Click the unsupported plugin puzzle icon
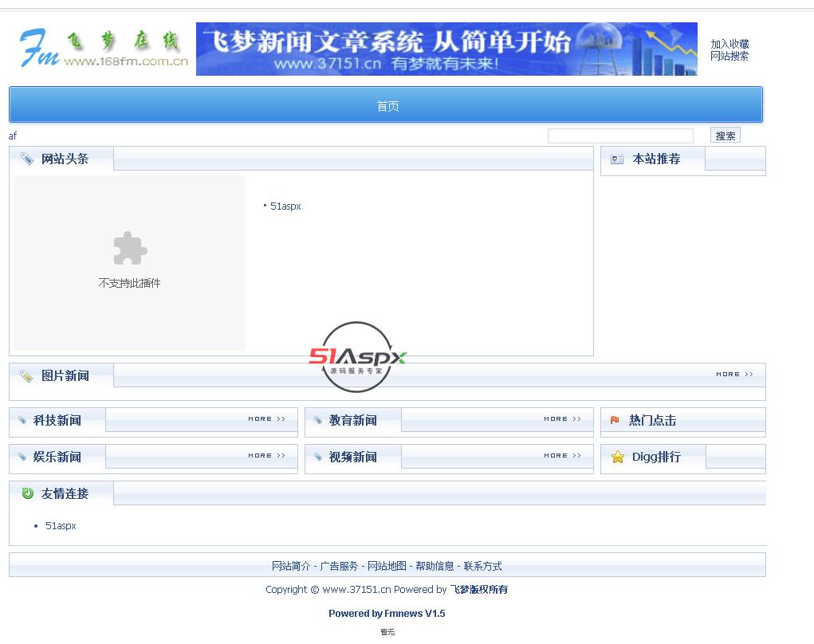814x644 pixels. pyautogui.click(x=130, y=248)
